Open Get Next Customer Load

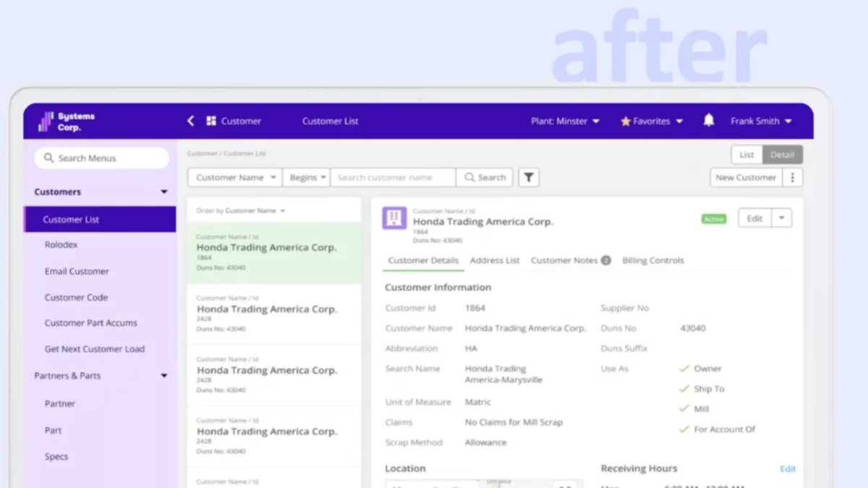94,349
